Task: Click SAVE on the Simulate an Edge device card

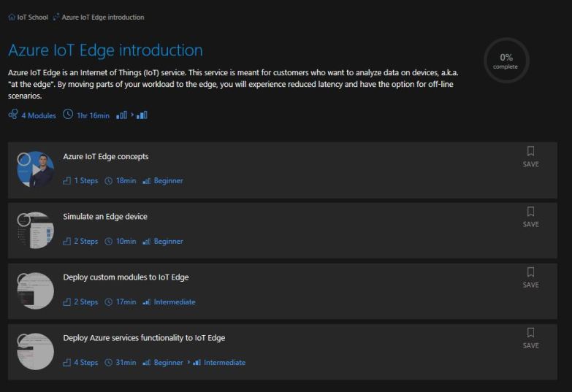Action: (531, 224)
